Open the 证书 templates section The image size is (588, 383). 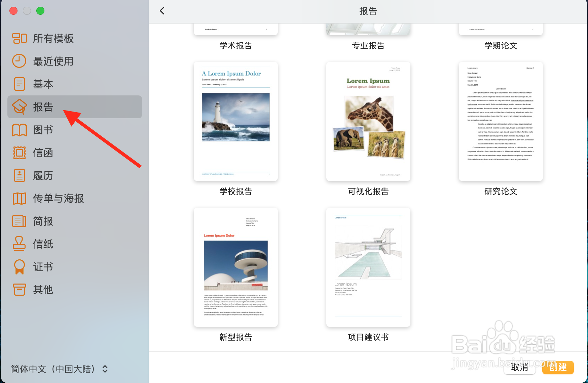click(x=19, y=267)
